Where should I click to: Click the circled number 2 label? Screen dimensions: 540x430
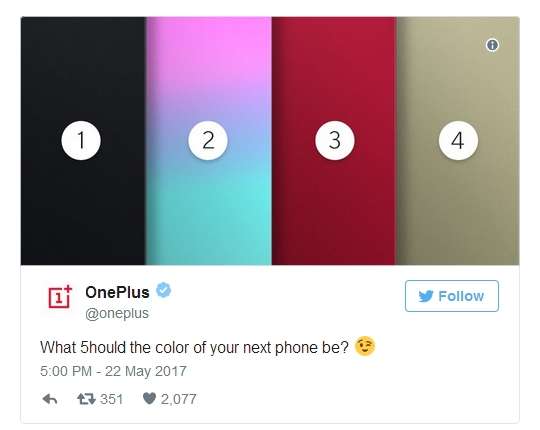(x=208, y=140)
